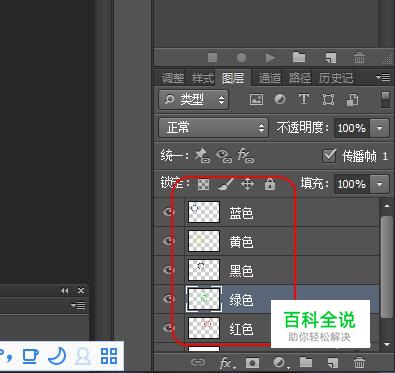
Task: Click the stop action button
Action: [x=212, y=58]
